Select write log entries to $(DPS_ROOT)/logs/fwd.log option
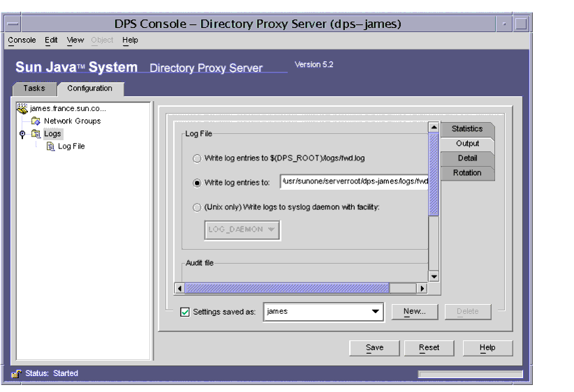The height and width of the screenshot is (392, 574). [x=197, y=158]
